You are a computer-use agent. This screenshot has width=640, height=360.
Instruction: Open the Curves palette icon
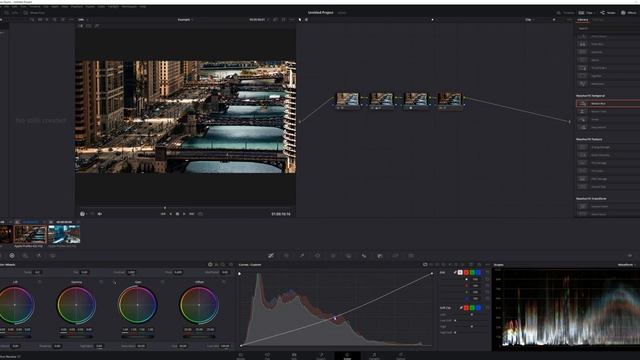click(x=271, y=256)
